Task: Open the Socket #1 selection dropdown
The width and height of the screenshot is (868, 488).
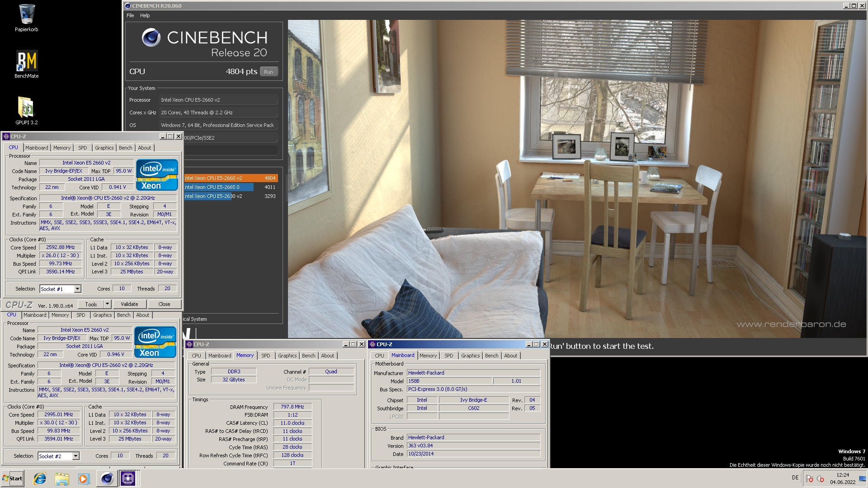Action: pyautogui.click(x=77, y=289)
